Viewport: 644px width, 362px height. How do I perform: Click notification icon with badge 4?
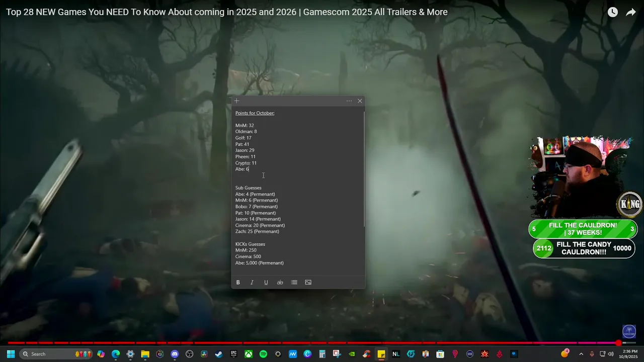[565, 353]
